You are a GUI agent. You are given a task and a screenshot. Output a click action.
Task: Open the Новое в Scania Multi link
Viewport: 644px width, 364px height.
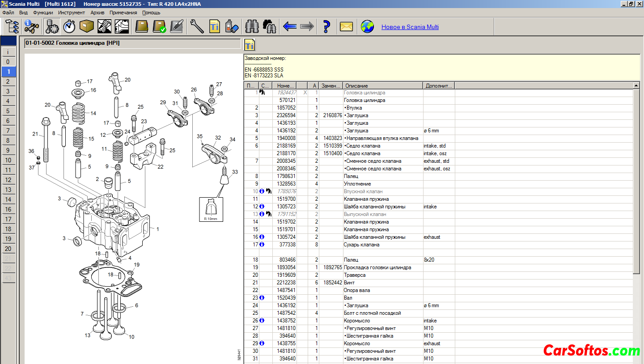click(x=410, y=27)
